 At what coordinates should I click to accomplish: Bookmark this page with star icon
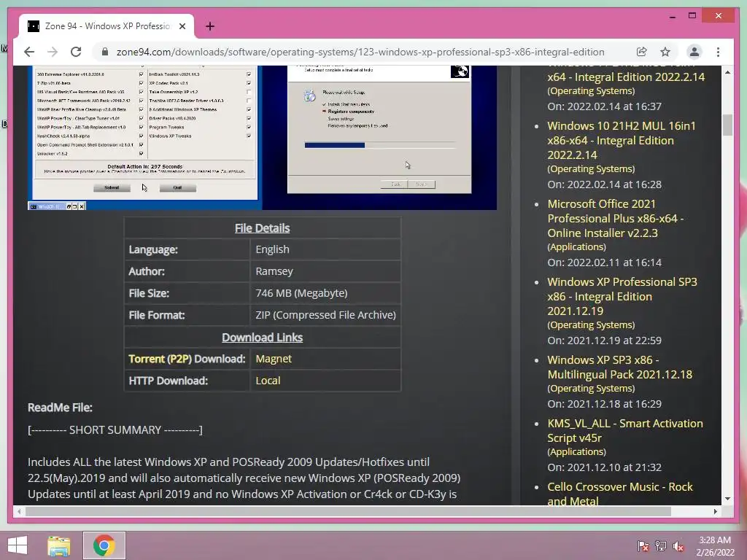[x=665, y=52]
